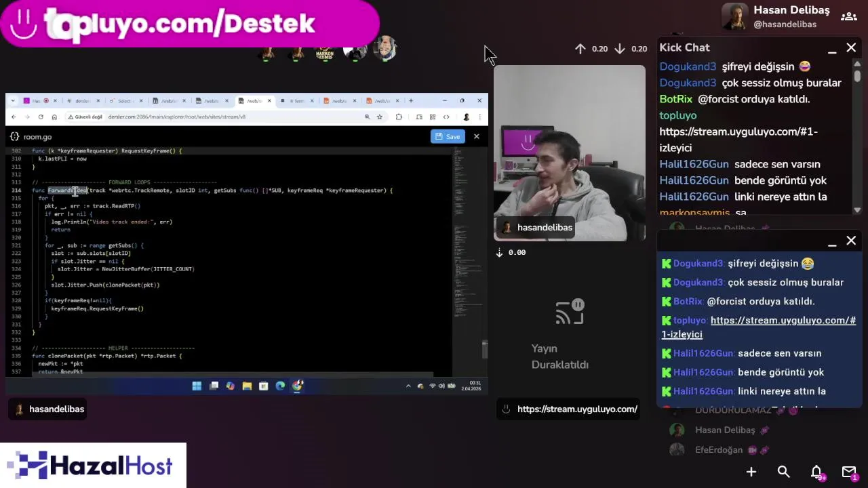
Task: Open the Windows Start menu
Action: 197,386
